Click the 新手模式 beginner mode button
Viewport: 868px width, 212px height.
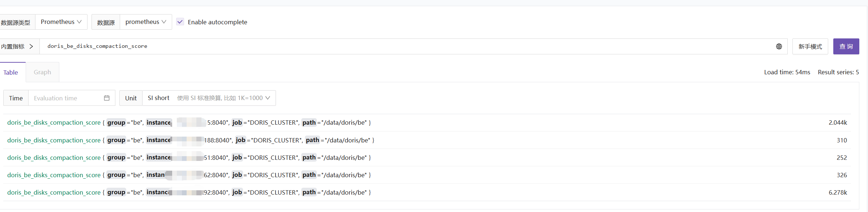point(810,46)
